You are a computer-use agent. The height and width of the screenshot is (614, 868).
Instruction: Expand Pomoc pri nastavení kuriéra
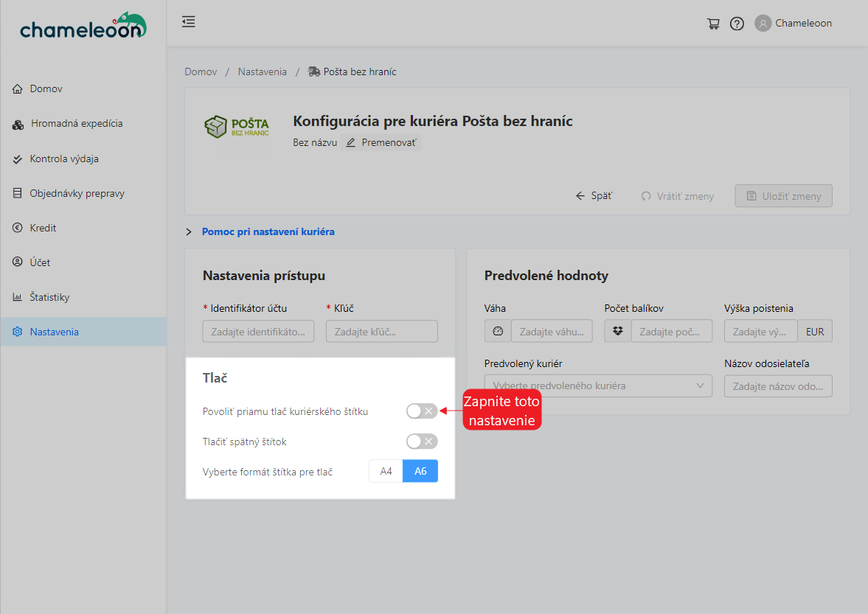[x=268, y=231]
